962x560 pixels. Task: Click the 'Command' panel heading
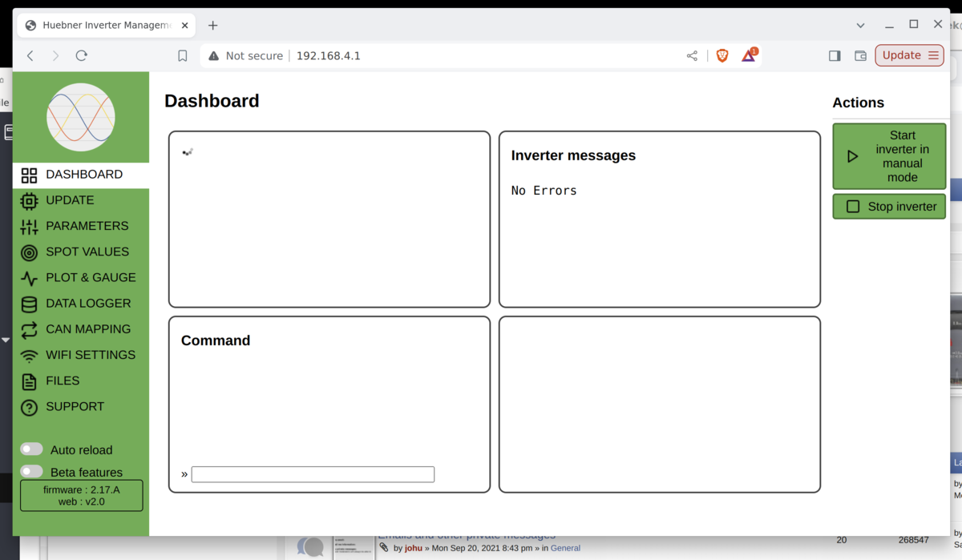click(x=216, y=340)
